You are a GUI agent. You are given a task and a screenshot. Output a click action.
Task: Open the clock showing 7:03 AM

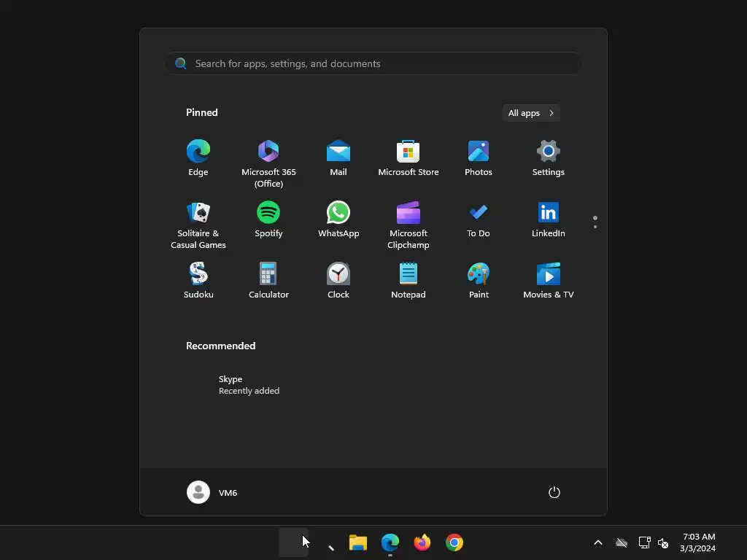[698, 542]
